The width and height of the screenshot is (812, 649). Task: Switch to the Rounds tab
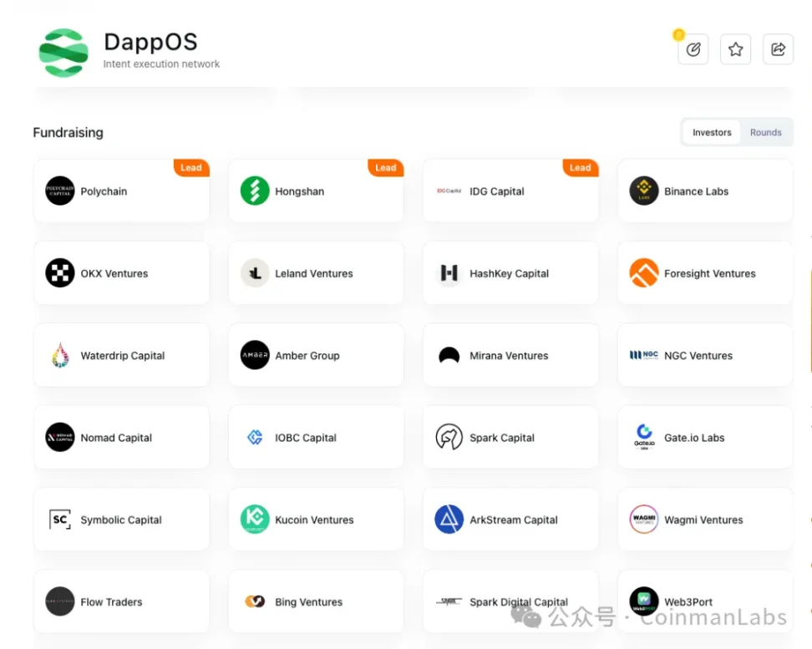765,133
